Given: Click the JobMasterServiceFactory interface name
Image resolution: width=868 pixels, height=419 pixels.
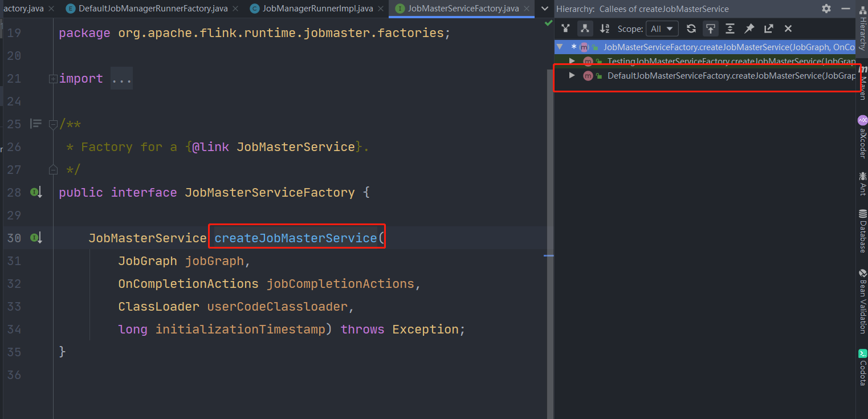Looking at the screenshot, I should coord(270,193).
